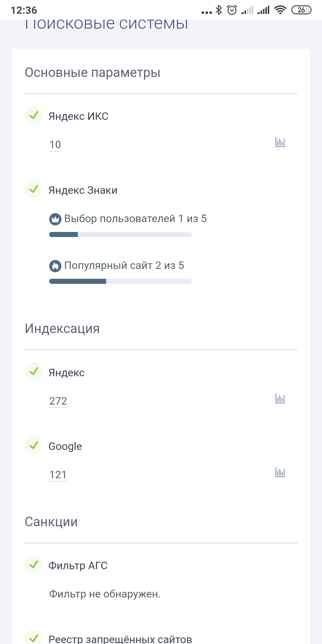
Task: Open the Яндекс ИКС history chart icon
Action: click(x=280, y=142)
